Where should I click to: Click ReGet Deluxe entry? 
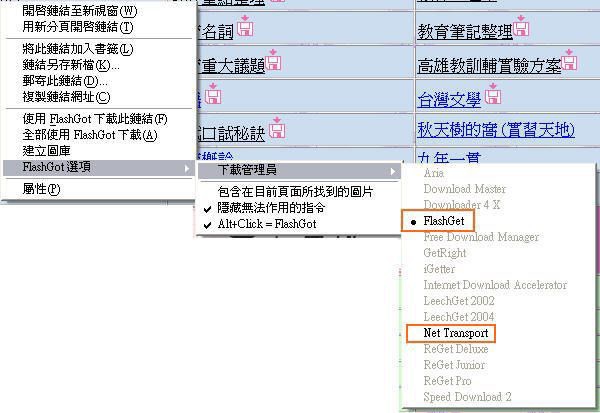pyautogui.click(x=456, y=349)
